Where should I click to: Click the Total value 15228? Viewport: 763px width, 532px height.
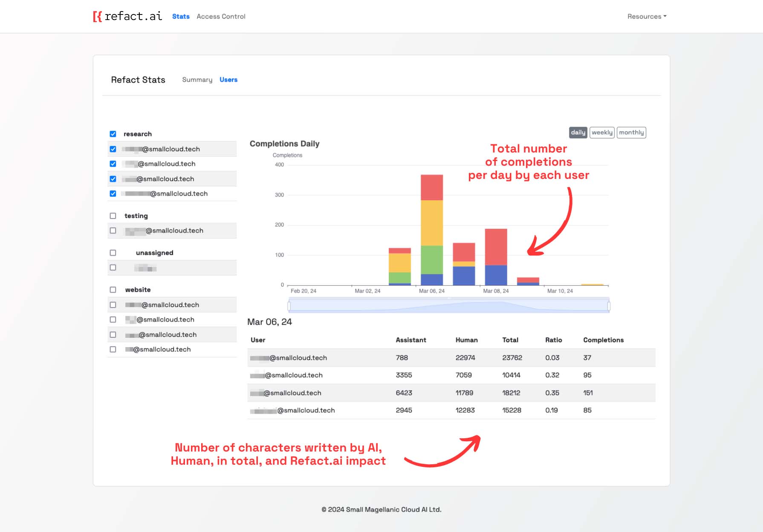tap(512, 410)
